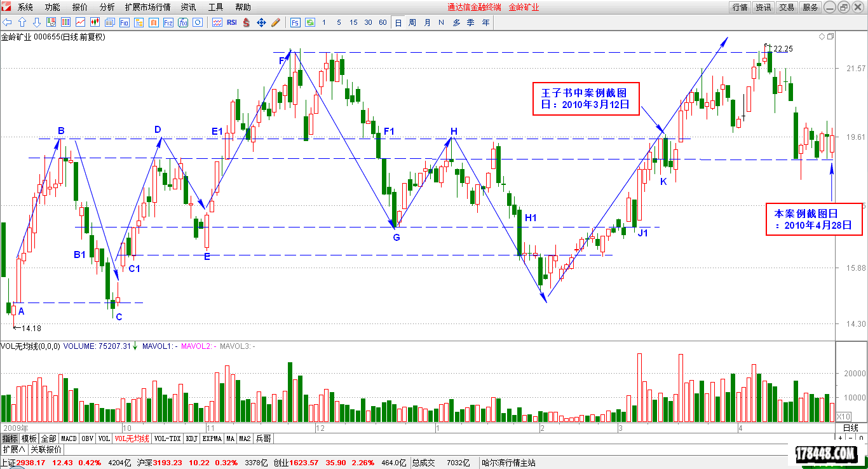Open the 分析 menu

click(107, 7)
